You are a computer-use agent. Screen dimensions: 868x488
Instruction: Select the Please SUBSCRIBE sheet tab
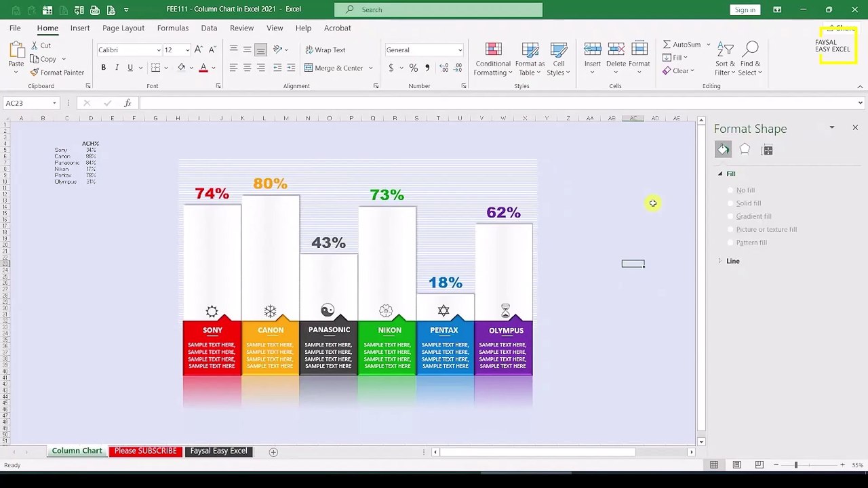pos(145,451)
